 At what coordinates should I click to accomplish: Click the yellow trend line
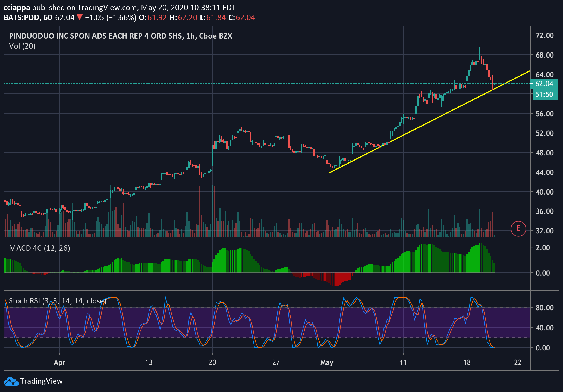click(x=429, y=122)
